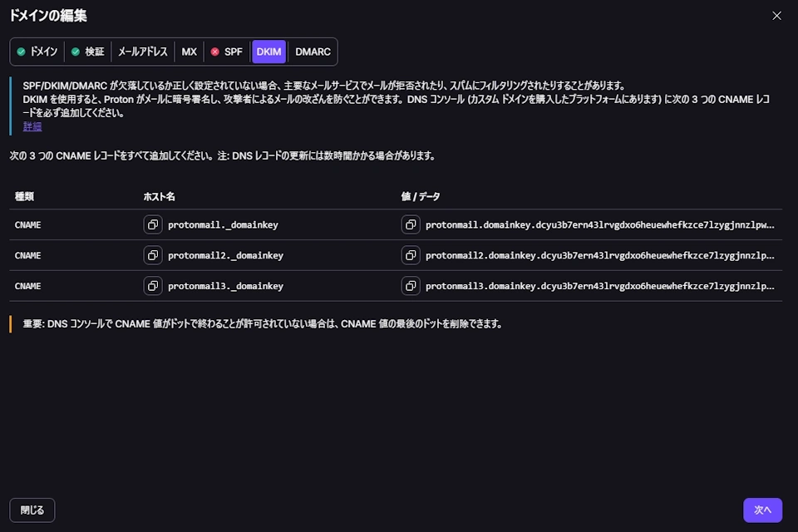Copy the protonmail2._domainkey host name
Image resolution: width=798 pixels, height=532 pixels.
pos(153,256)
